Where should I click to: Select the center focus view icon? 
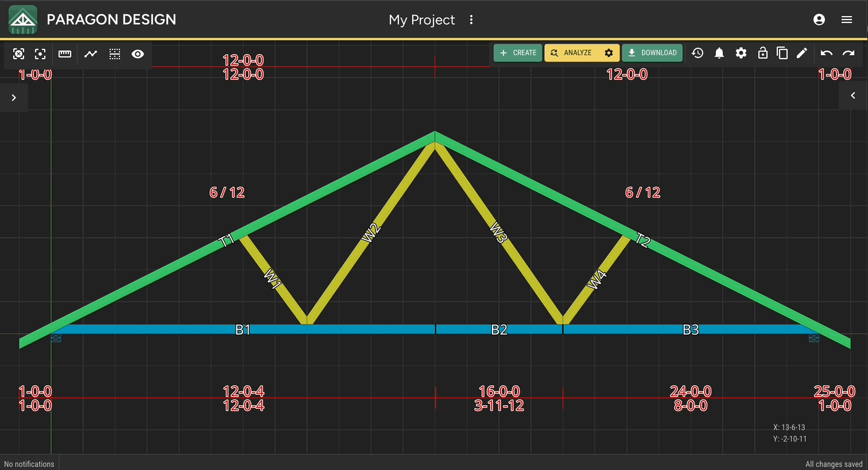[40, 54]
